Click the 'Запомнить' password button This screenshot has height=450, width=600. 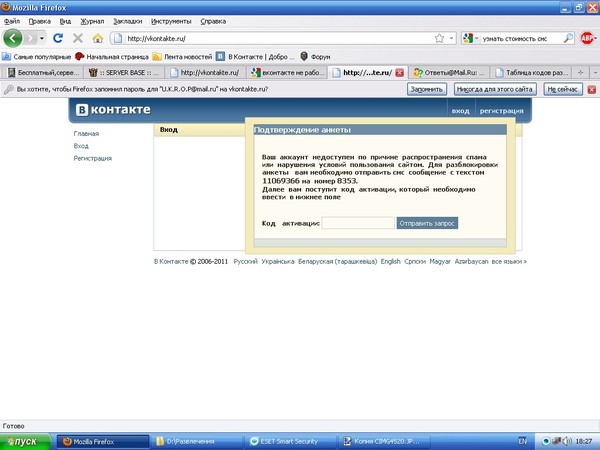(x=427, y=89)
